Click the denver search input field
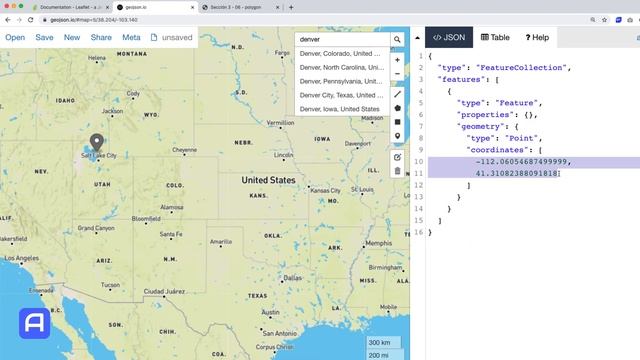Image resolution: width=640 pixels, height=360 pixels. pyautogui.click(x=342, y=40)
